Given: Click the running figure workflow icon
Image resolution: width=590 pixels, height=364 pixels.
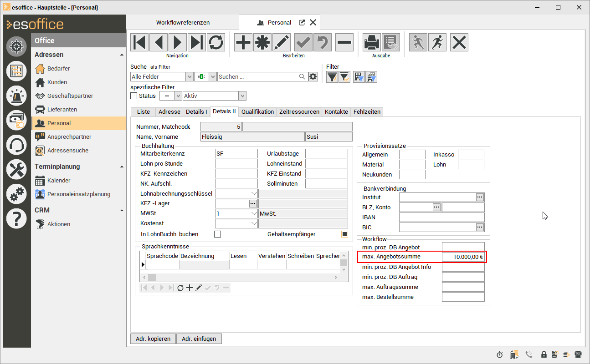Looking at the screenshot, I should pyautogui.click(x=437, y=42).
